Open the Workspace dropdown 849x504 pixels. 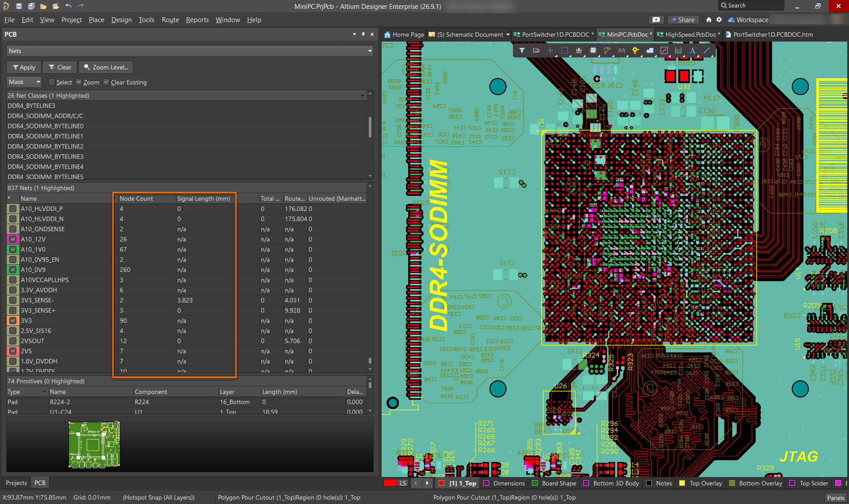[749, 19]
